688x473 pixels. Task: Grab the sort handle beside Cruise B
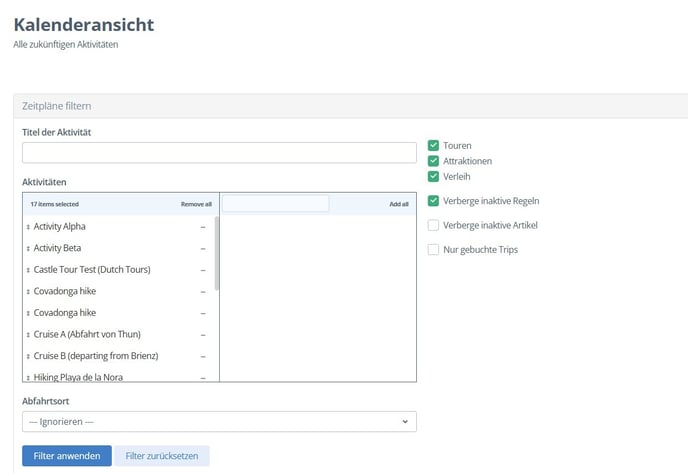click(28, 356)
